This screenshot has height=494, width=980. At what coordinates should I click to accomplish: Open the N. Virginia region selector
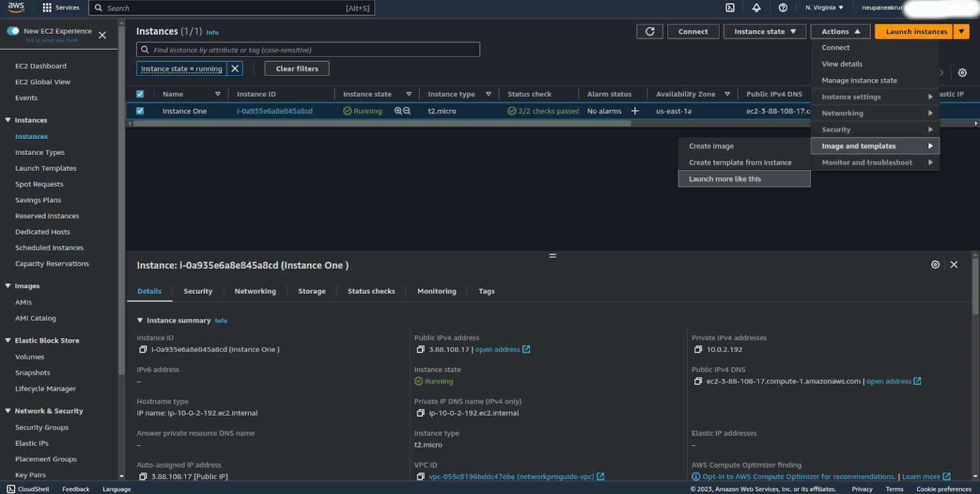tap(824, 8)
